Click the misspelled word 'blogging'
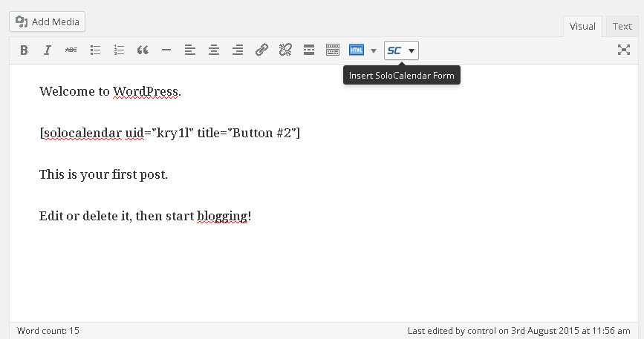This screenshot has height=339, width=644. tap(222, 216)
